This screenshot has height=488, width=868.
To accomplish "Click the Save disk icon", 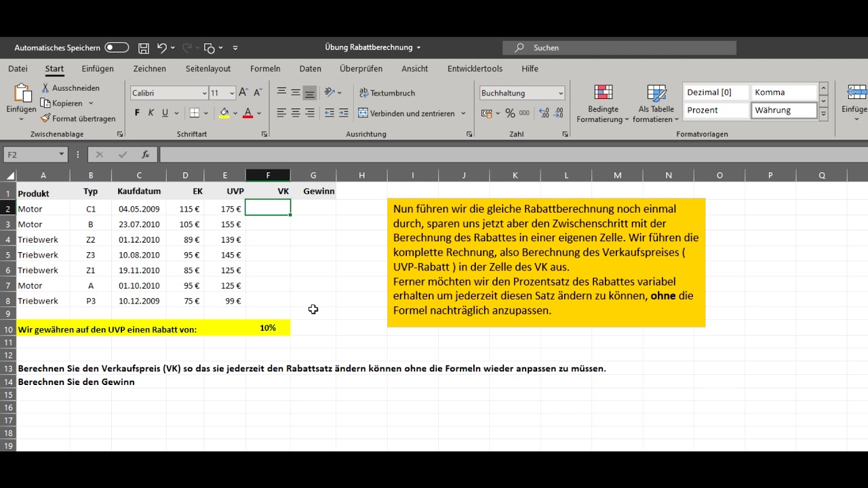I will coord(144,47).
